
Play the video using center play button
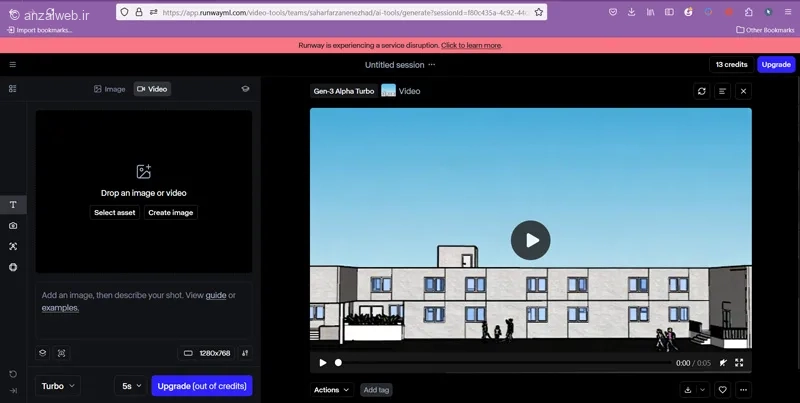pos(531,240)
